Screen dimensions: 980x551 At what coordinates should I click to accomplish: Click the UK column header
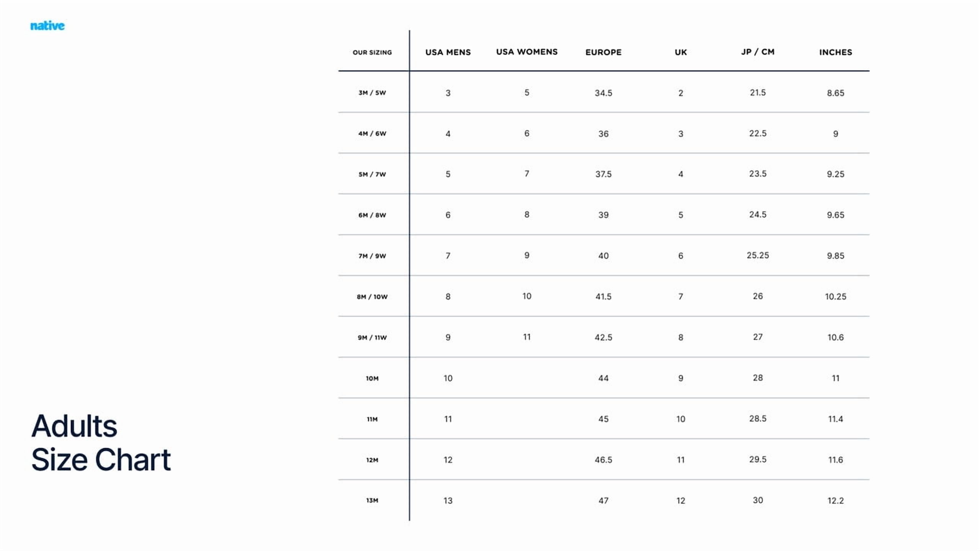pos(681,52)
